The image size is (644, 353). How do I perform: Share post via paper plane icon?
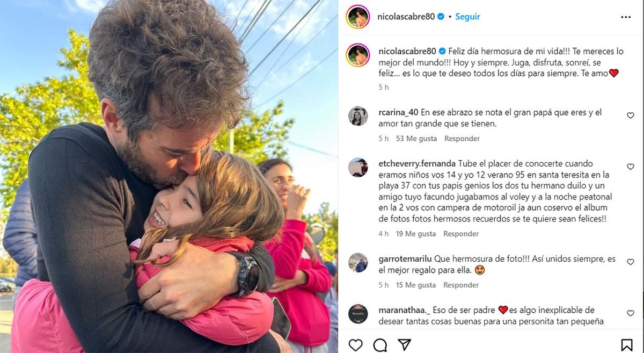tap(404, 344)
